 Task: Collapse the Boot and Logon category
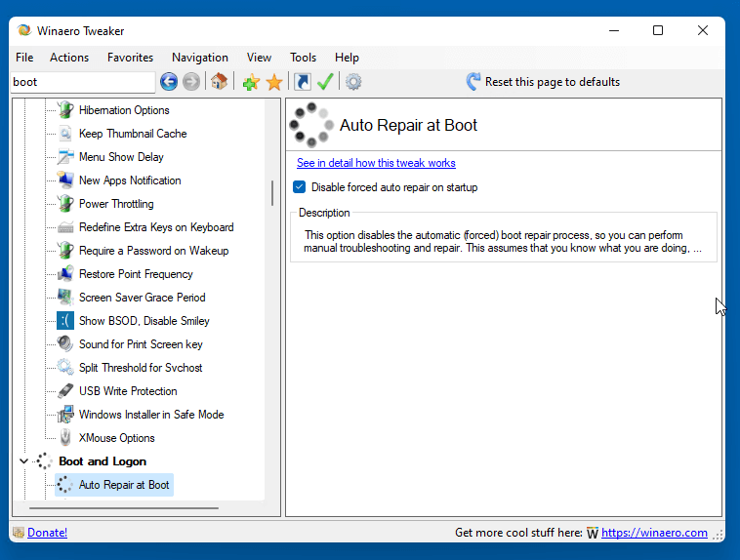(x=23, y=460)
